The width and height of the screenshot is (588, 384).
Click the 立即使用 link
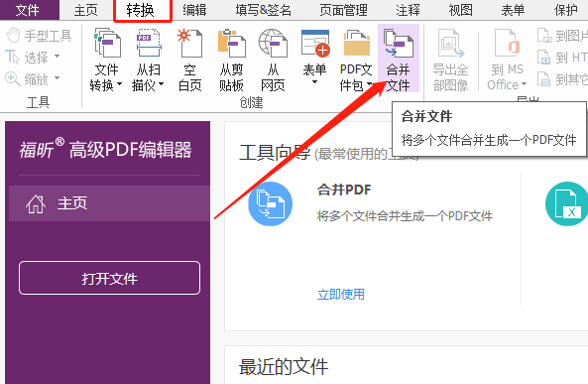[340, 295]
